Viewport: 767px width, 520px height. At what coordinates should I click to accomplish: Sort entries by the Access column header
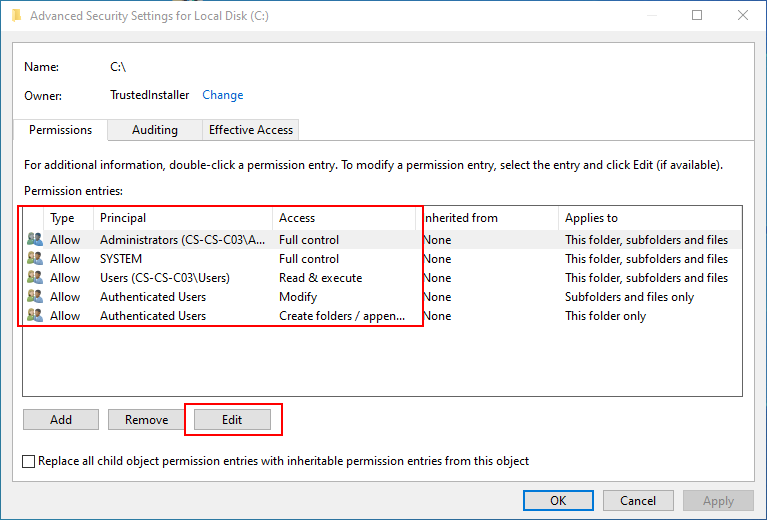click(x=343, y=218)
